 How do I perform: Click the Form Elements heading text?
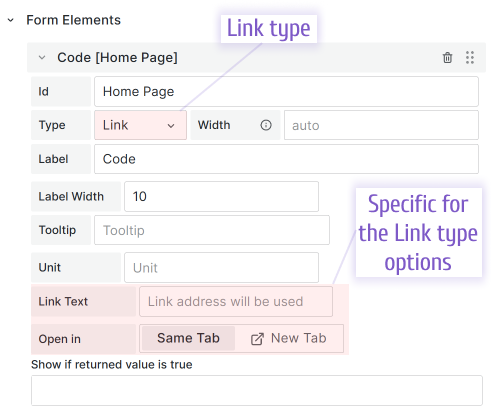tap(73, 20)
